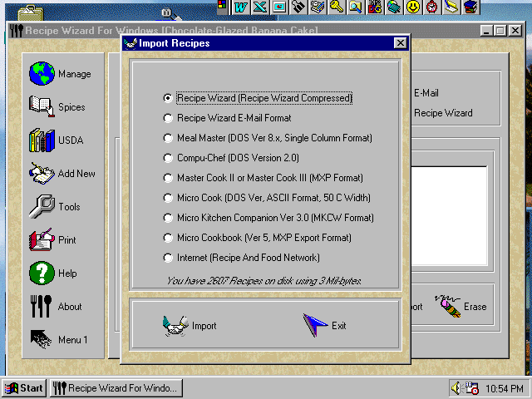Image resolution: width=532 pixels, height=399 pixels.
Task: Click the Print label in sidebar
Action: click(x=67, y=240)
